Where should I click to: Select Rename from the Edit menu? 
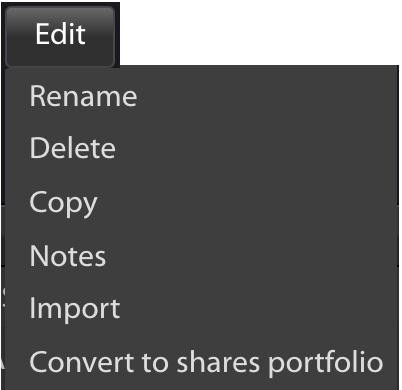(202, 96)
